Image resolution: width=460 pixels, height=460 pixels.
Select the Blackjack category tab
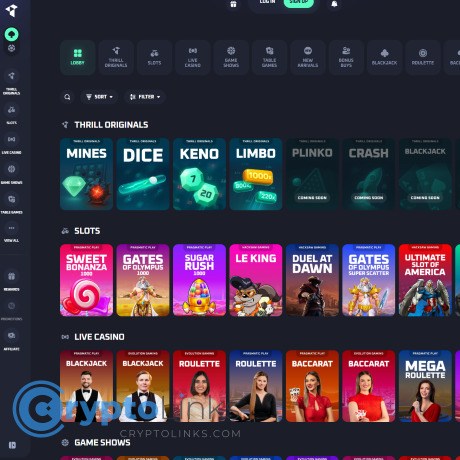(384, 57)
